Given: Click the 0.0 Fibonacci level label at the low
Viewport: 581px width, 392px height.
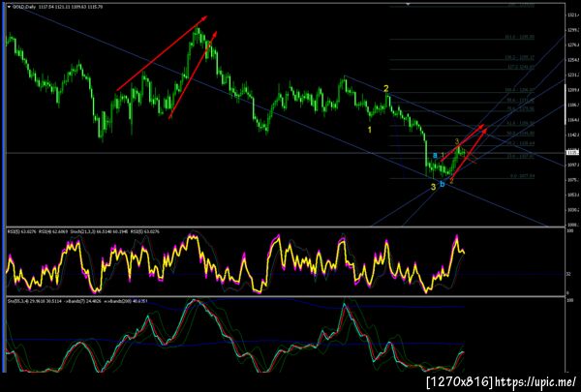Looking at the screenshot, I should [x=523, y=176].
